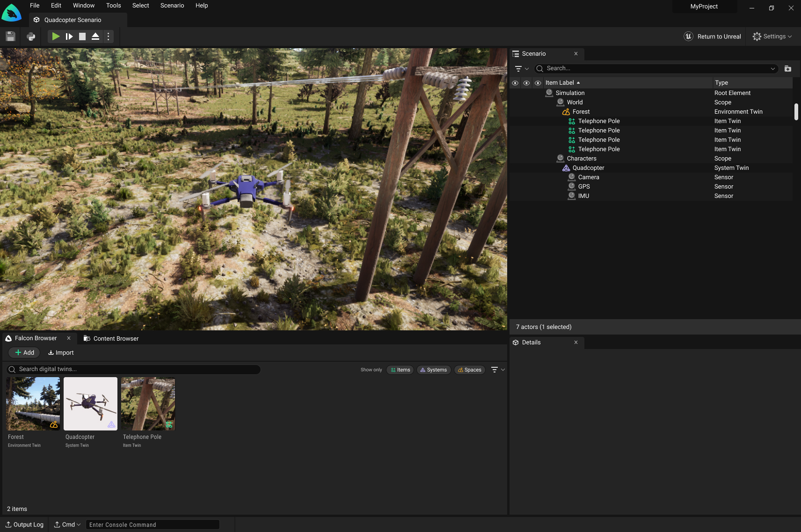Click the Return to Unreal button

713,36
